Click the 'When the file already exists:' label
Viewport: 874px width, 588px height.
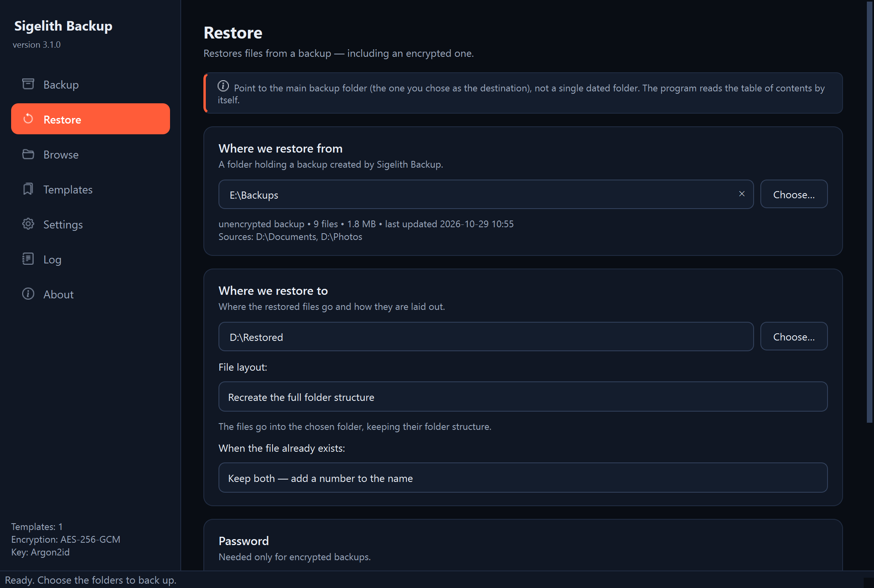[282, 449]
